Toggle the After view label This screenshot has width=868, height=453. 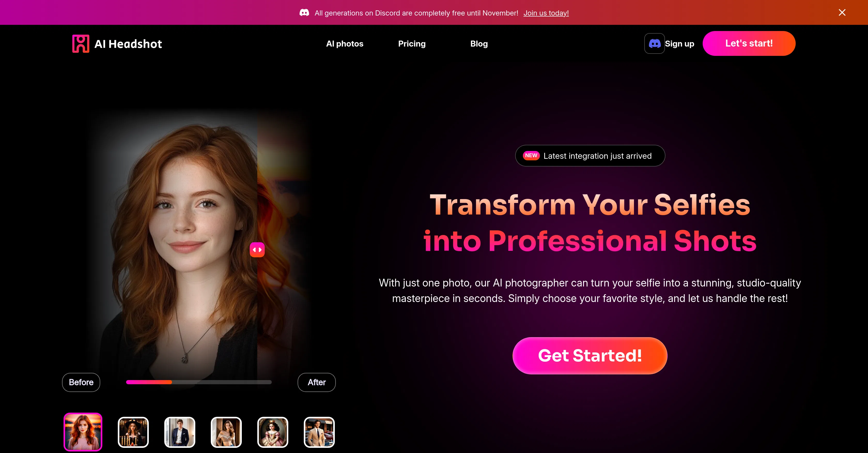coord(316,382)
